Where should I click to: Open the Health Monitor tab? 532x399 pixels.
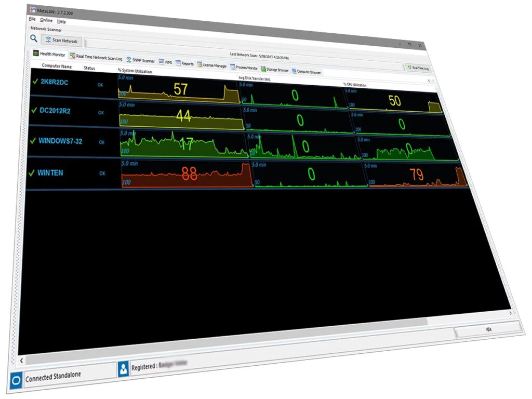tap(49, 54)
